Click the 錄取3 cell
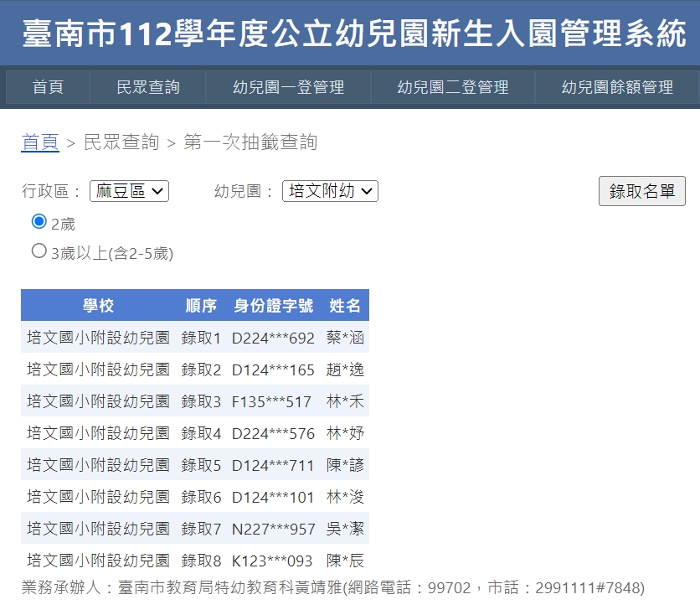Image resolution: width=700 pixels, height=615 pixels. click(201, 401)
